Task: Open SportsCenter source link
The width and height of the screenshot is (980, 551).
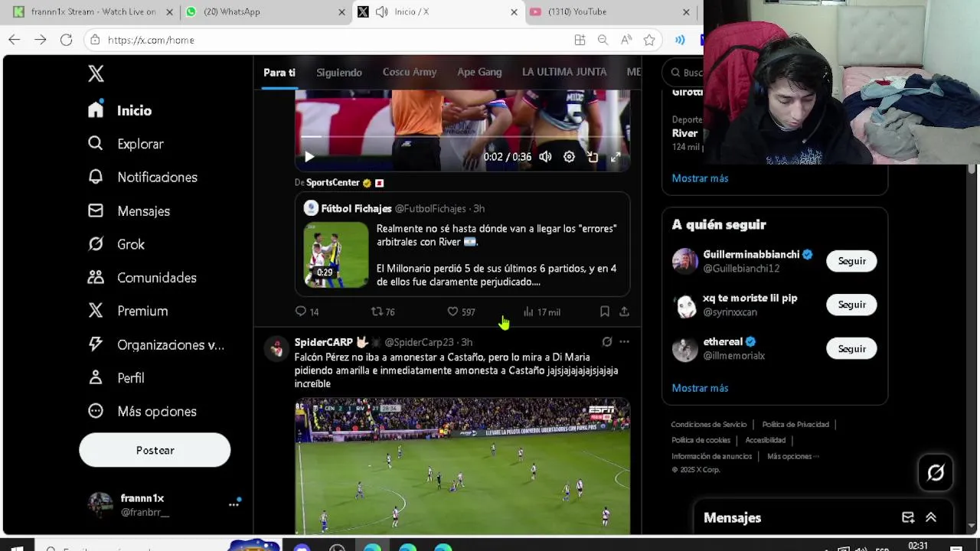Action: tap(333, 183)
